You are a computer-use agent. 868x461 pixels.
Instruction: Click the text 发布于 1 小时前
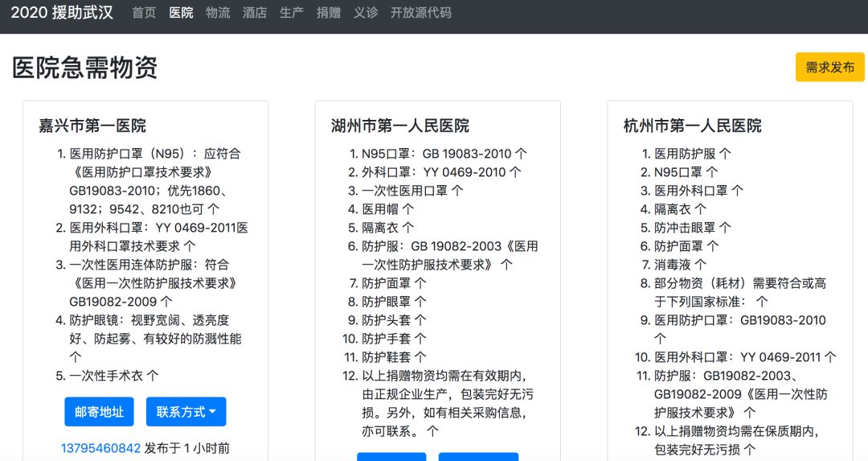click(x=187, y=448)
